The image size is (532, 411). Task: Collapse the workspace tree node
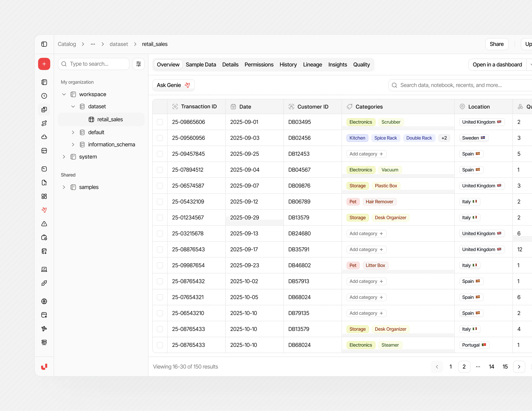coord(64,94)
